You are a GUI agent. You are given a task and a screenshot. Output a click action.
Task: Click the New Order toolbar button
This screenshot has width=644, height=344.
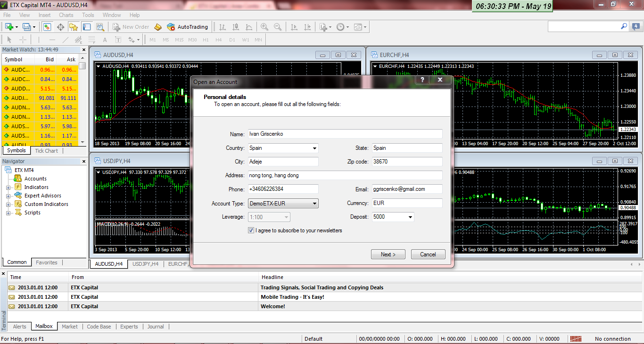(x=131, y=27)
